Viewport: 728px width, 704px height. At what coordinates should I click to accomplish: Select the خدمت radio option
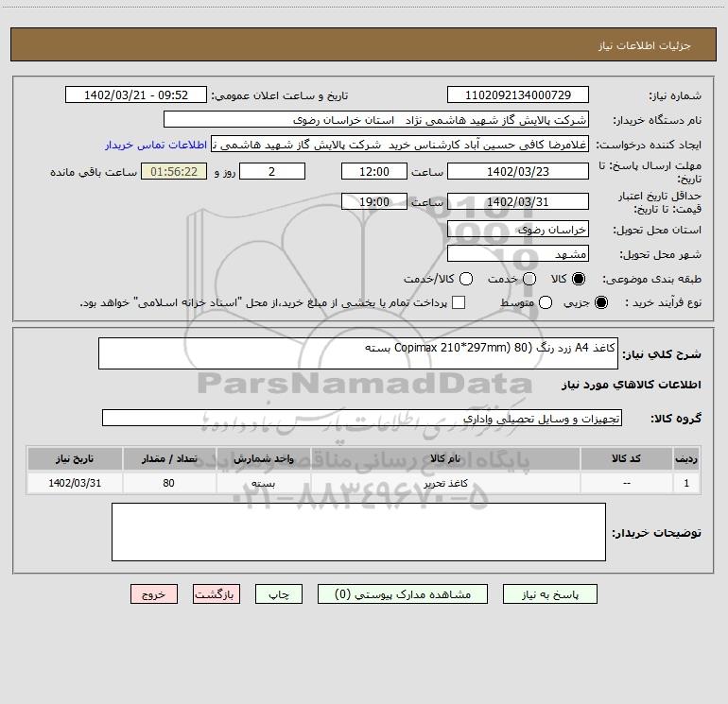[x=529, y=279]
